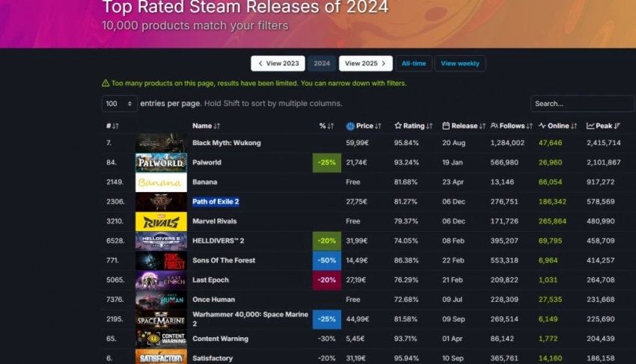This screenshot has width=636, height=364.
Task: Switch to the View weekly tab
Action: tap(459, 64)
